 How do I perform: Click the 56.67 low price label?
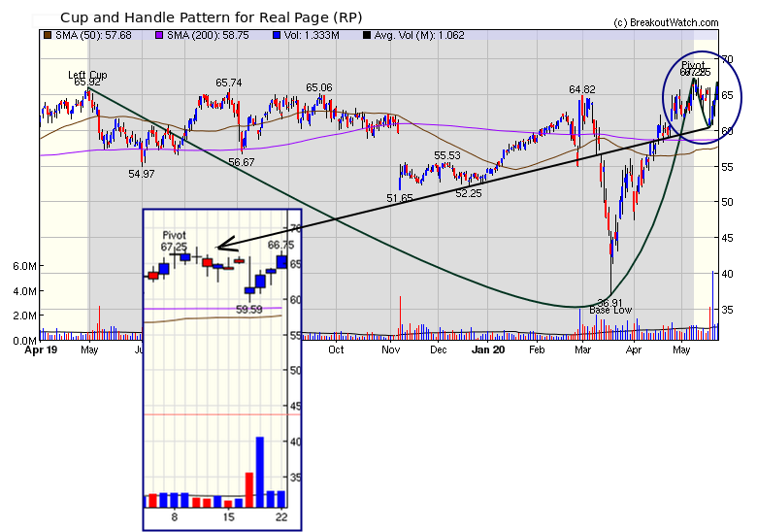(x=241, y=163)
